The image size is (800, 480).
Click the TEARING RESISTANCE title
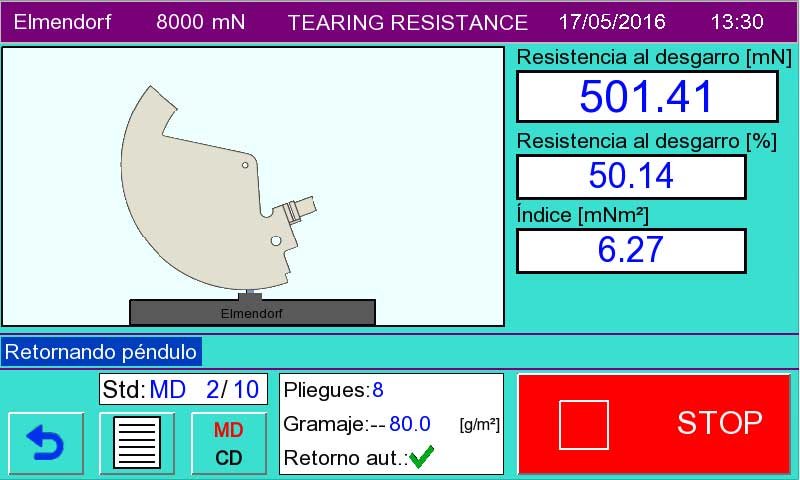(407, 22)
